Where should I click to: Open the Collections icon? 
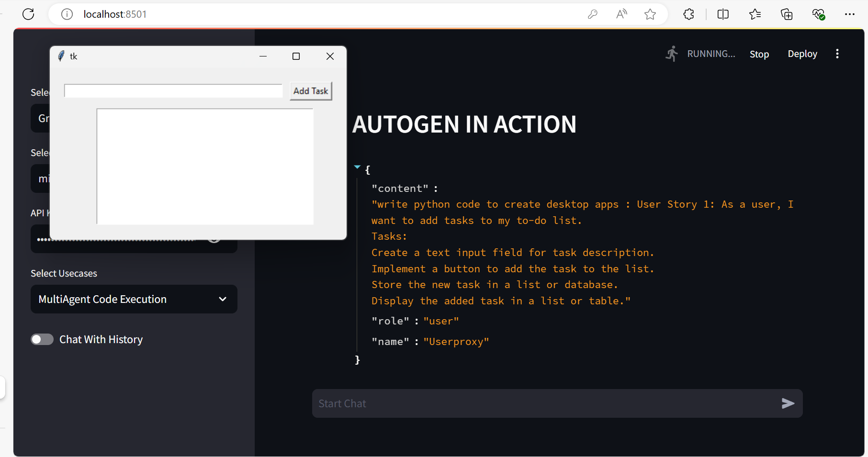point(787,14)
